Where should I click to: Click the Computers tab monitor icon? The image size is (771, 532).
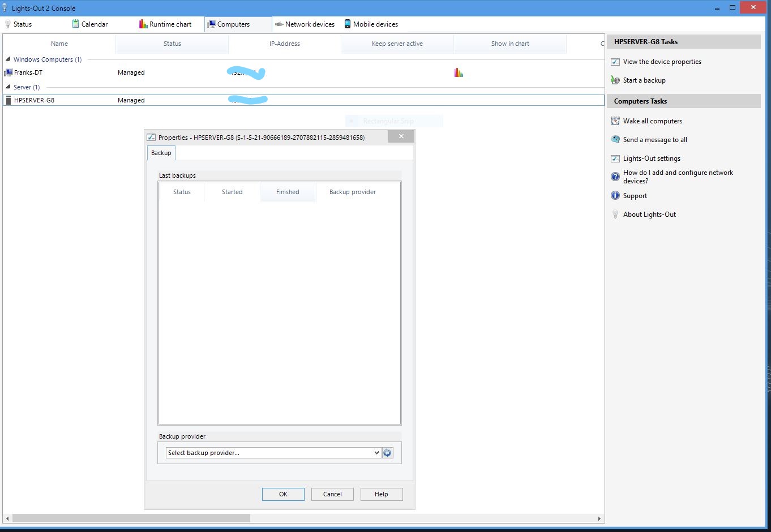(211, 24)
